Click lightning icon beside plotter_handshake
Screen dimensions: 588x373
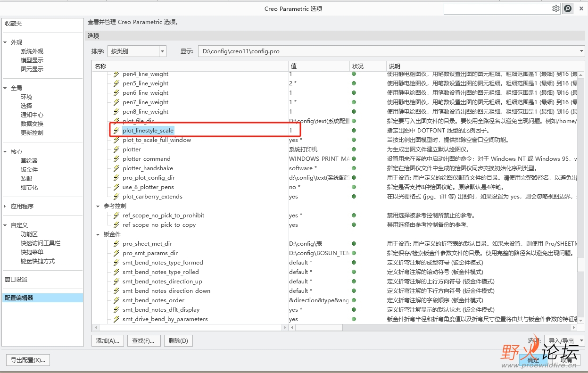(x=116, y=168)
